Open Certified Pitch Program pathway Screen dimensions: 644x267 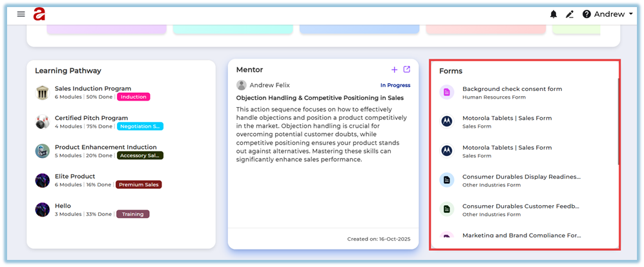[x=91, y=118]
